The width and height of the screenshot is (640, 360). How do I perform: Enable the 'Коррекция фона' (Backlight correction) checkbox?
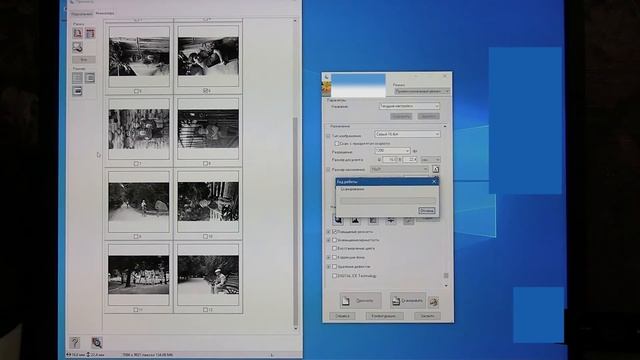[335, 258]
